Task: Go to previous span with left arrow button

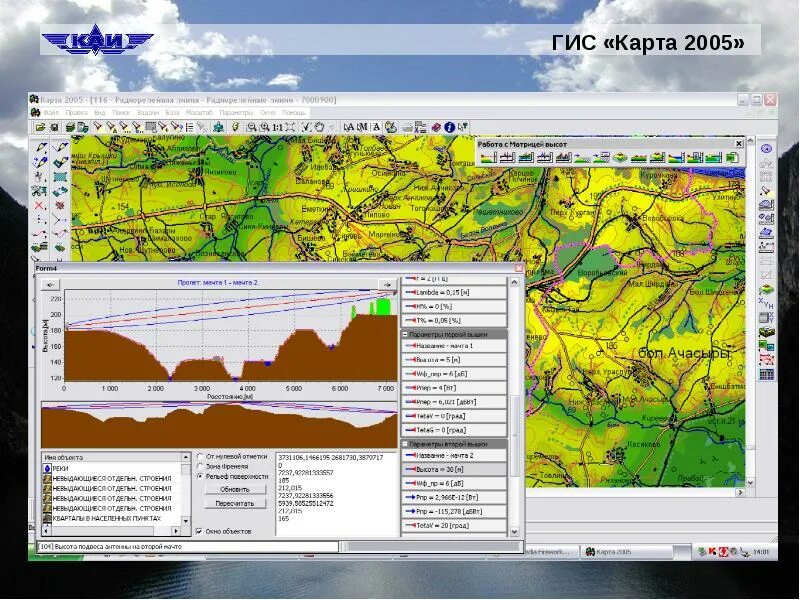Action: pyautogui.click(x=50, y=285)
